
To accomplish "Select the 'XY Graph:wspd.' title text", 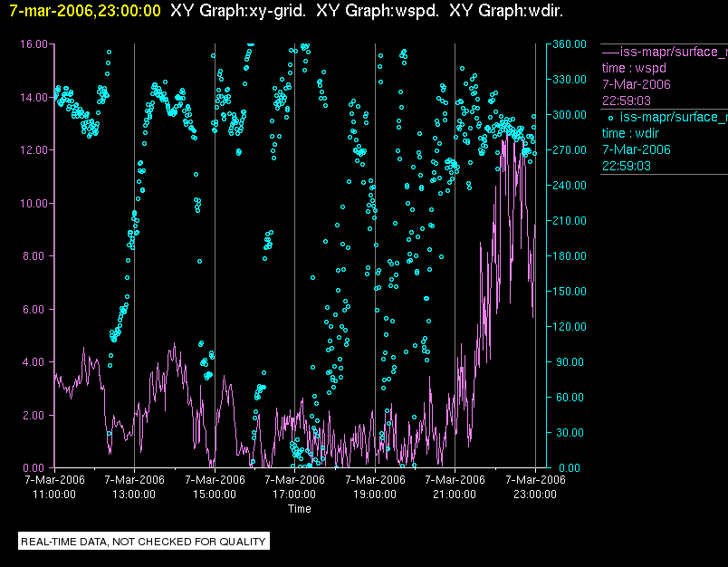I will 378,11.
